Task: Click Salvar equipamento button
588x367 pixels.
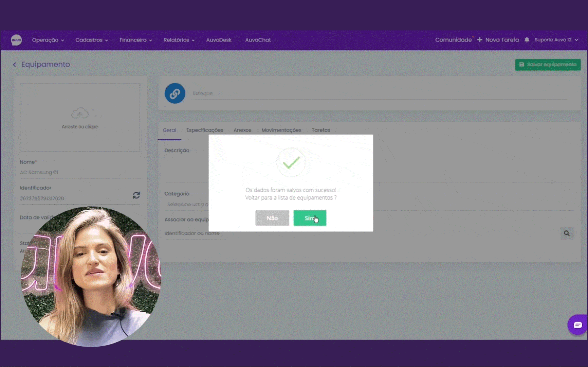Action: (x=548, y=65)
